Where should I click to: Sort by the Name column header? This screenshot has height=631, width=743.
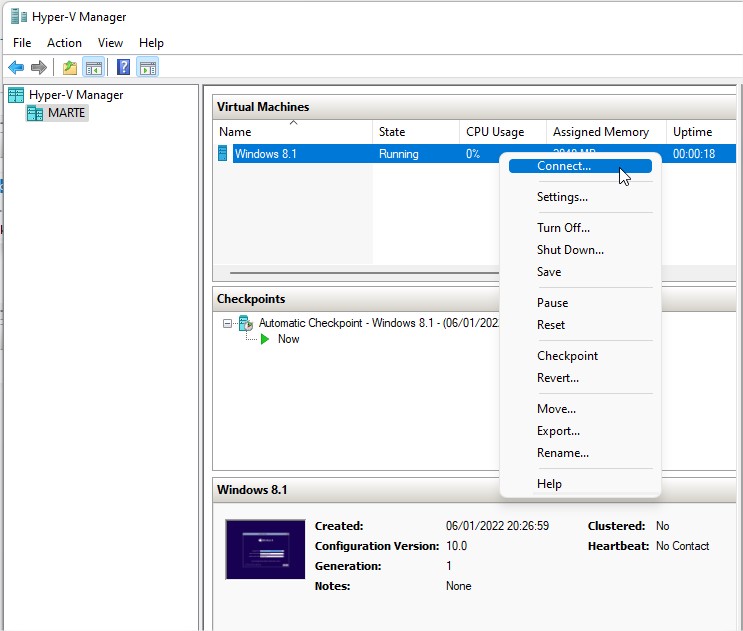coord(293,132)
